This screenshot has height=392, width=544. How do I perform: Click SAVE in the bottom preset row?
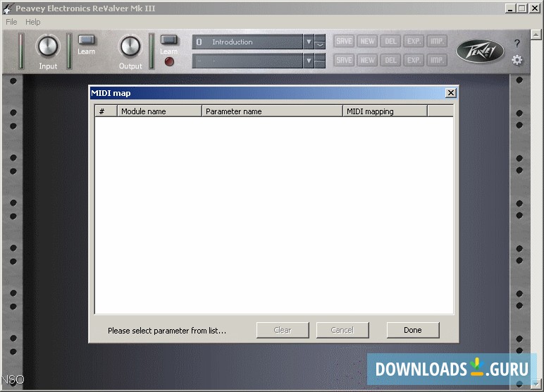click(344, 61)
